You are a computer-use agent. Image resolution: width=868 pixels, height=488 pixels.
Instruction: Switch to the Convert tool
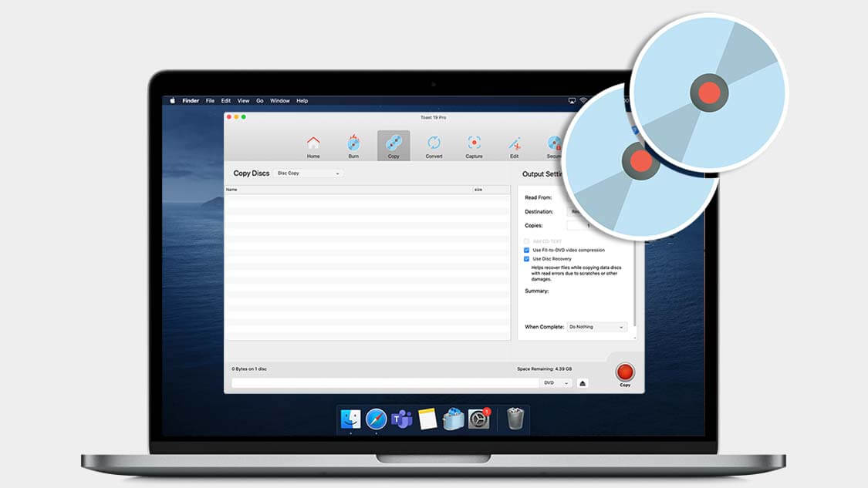[x=434, y=144]
